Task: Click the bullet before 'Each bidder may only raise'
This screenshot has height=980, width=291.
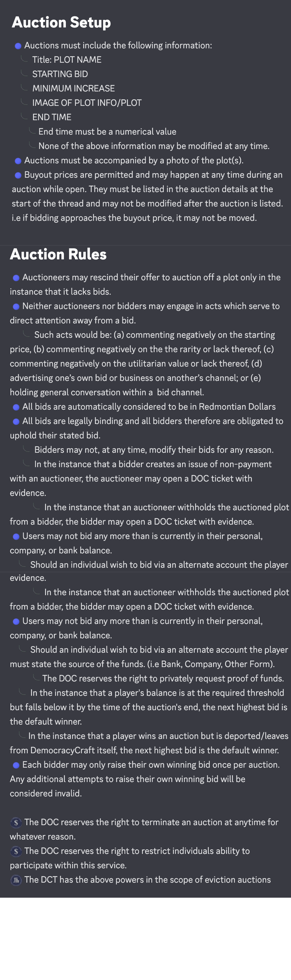Action: 16,765
